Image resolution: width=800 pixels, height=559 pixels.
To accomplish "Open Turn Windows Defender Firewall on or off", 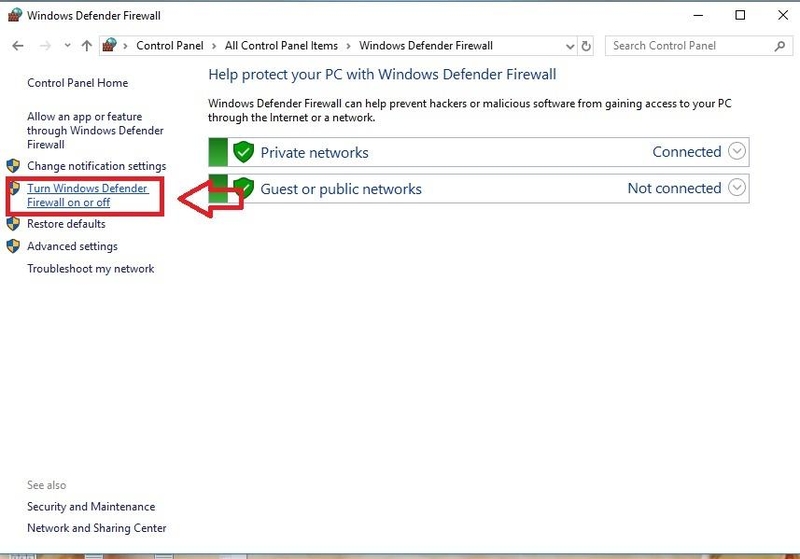I will (x=88, y=195).
